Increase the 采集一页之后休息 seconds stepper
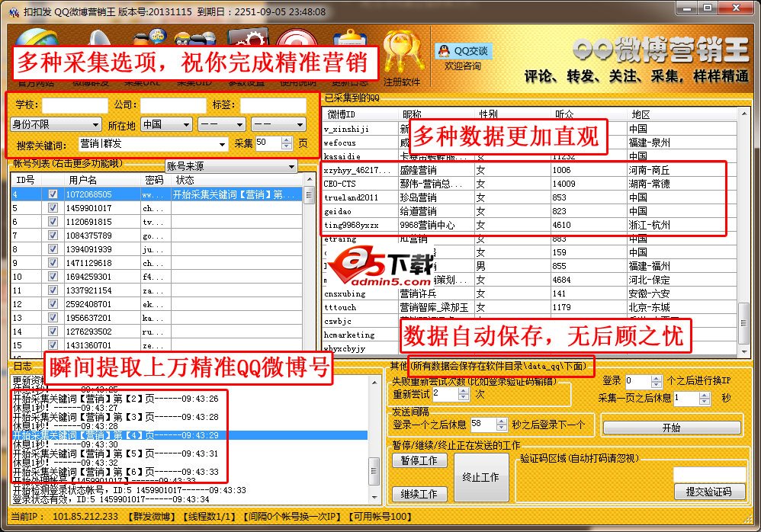Viewport: 761px width, 532px height. pos(705,396)
